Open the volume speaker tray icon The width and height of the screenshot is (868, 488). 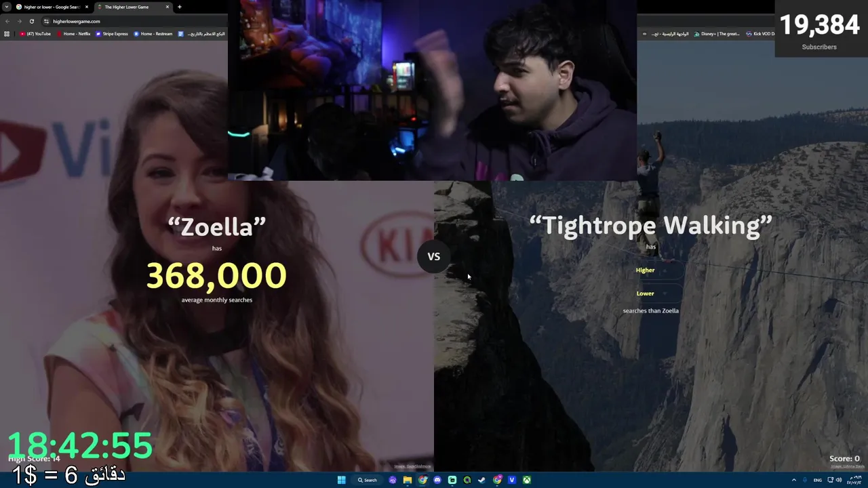pos(839,480)
